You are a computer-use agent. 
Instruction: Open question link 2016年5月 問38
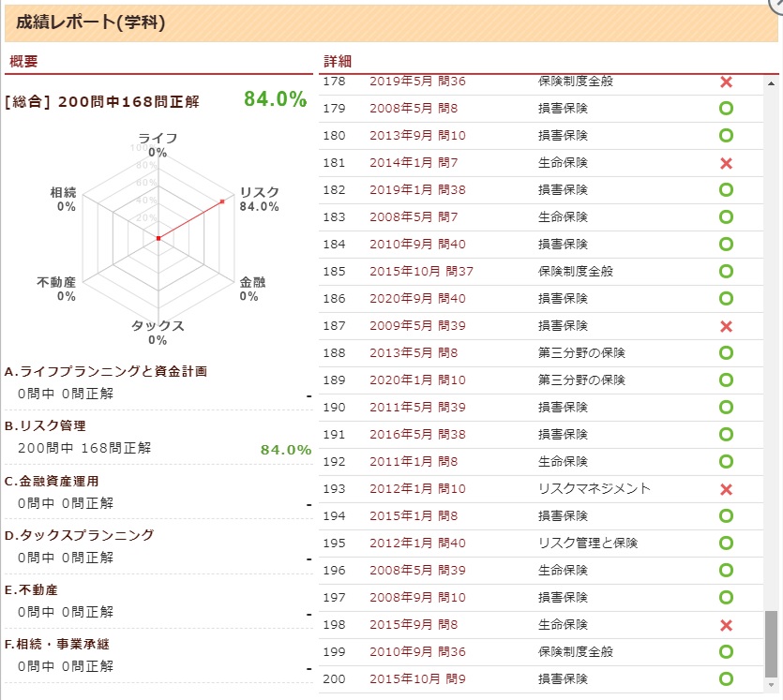pos(417,435)
